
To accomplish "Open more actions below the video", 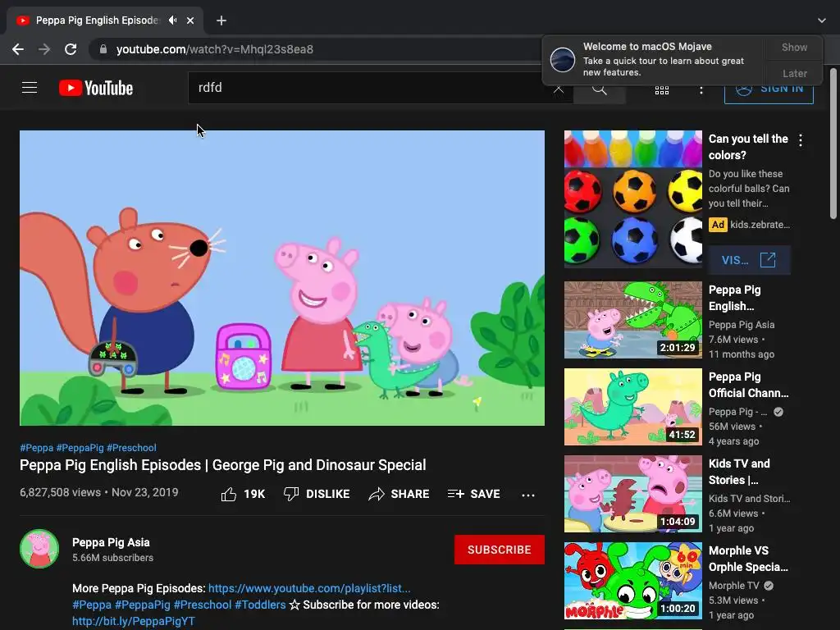I will [x=528, y=495].
